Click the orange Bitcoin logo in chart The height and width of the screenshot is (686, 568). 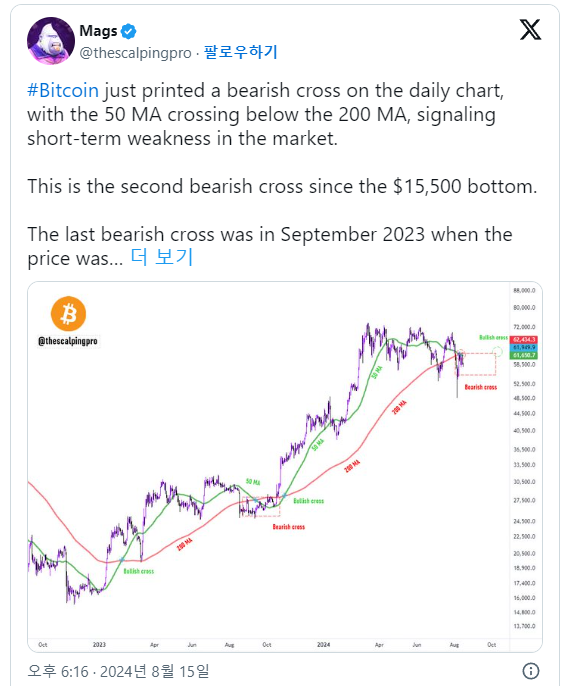click(68, 314)
